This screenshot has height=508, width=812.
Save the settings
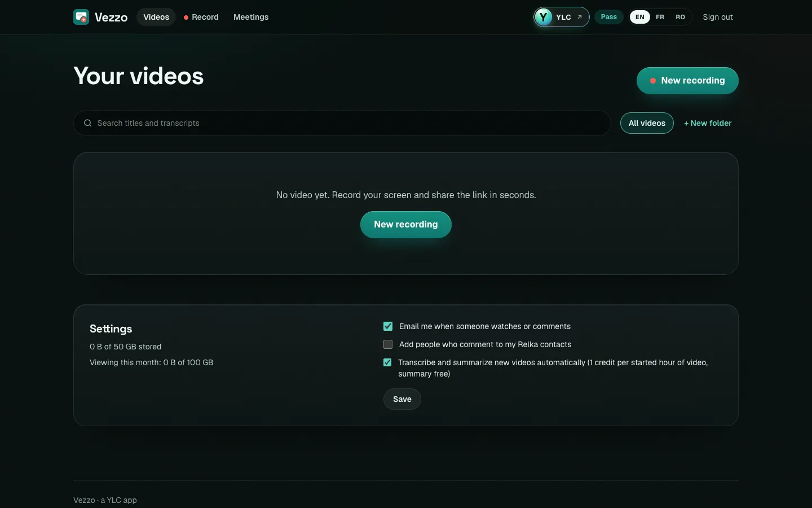click(402, 399)
